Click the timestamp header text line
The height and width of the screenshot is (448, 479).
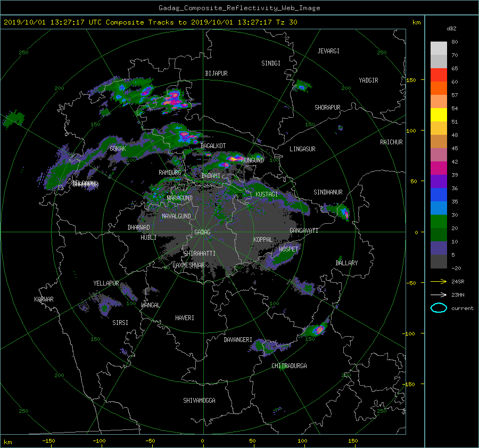150,22
